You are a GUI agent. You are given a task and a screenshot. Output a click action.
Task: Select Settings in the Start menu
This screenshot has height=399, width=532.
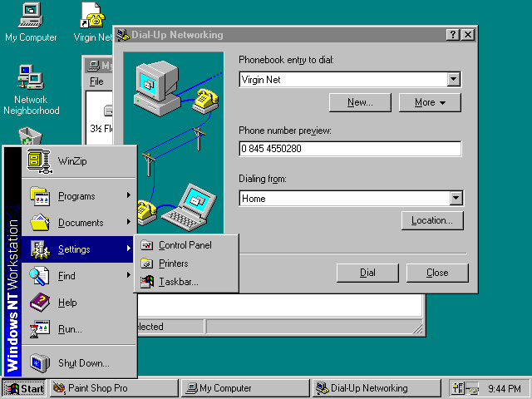point(78,249)
